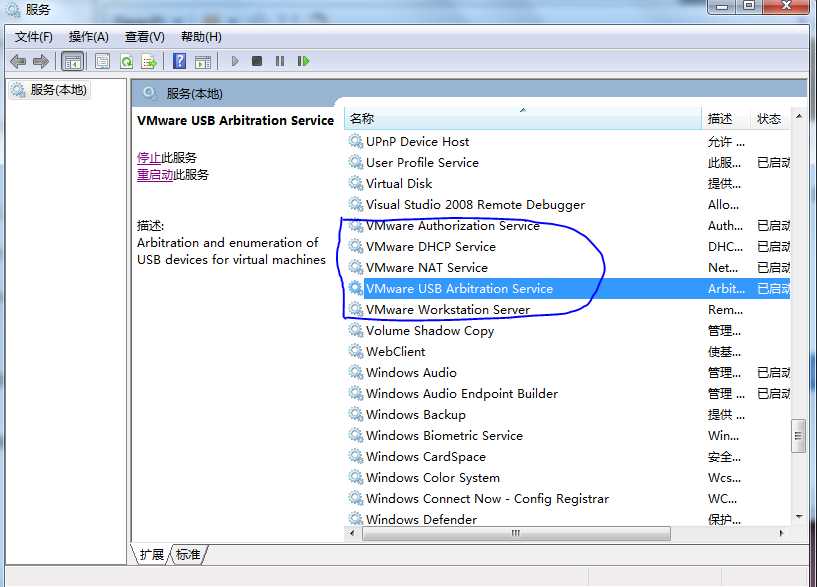Viewport: 817px width, 587px height.
Task: Open the 操作(A) menu
Action: [89, 37]
